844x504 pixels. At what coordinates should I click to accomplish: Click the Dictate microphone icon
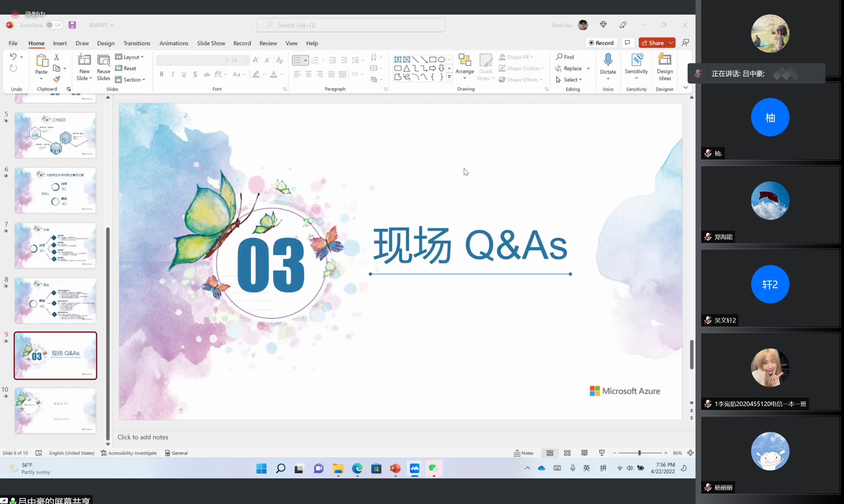click(x=608, y=60)
